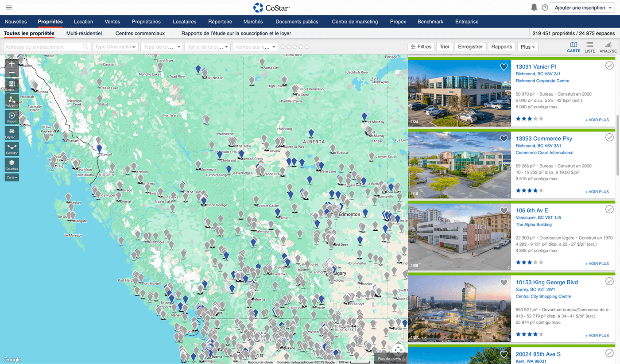
Task: Favorite the 13091 Vanier Pl listing
Action: click(504, 67)
